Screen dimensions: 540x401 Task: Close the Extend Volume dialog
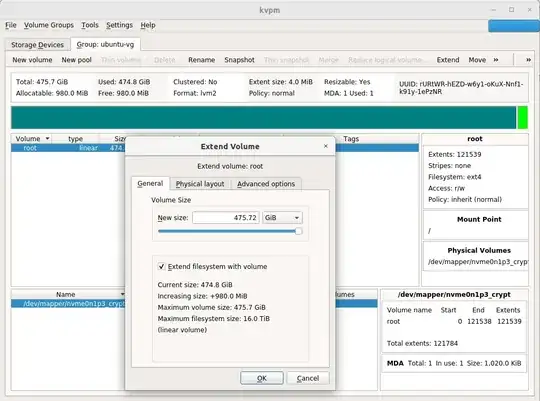point(325,146)
